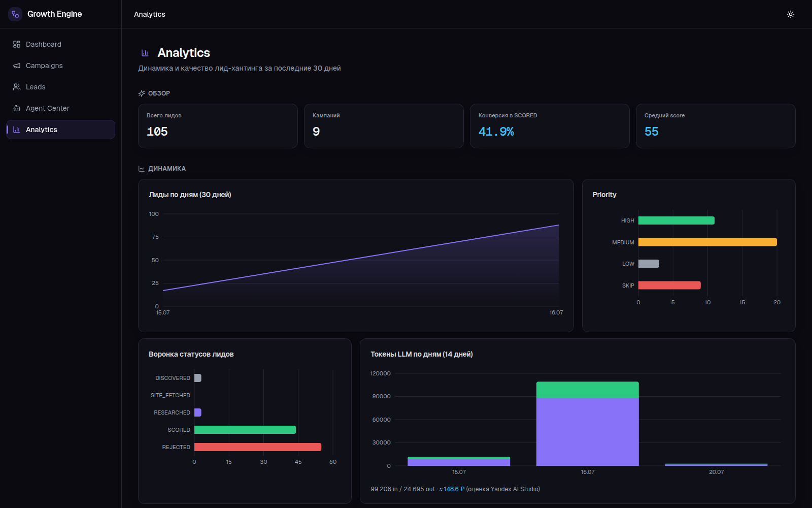Click the 20.07 token bar
The height and width of the screenshot is (508, 812).
[x=716, y=465]
